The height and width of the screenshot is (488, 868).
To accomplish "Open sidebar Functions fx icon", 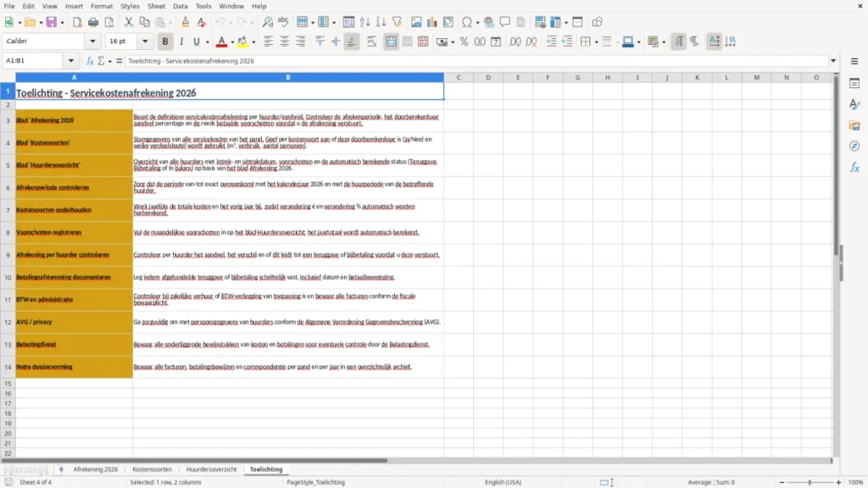I will point(854,167).
